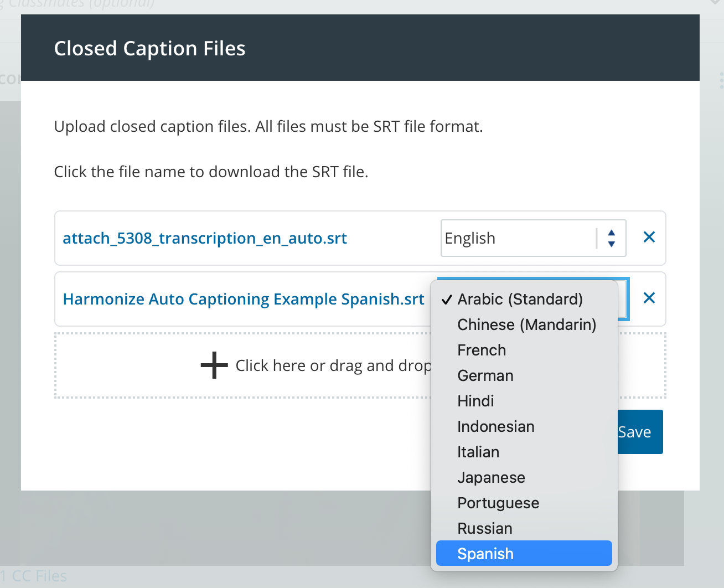Choose Hindi as caption language

(x=475, y=401)
